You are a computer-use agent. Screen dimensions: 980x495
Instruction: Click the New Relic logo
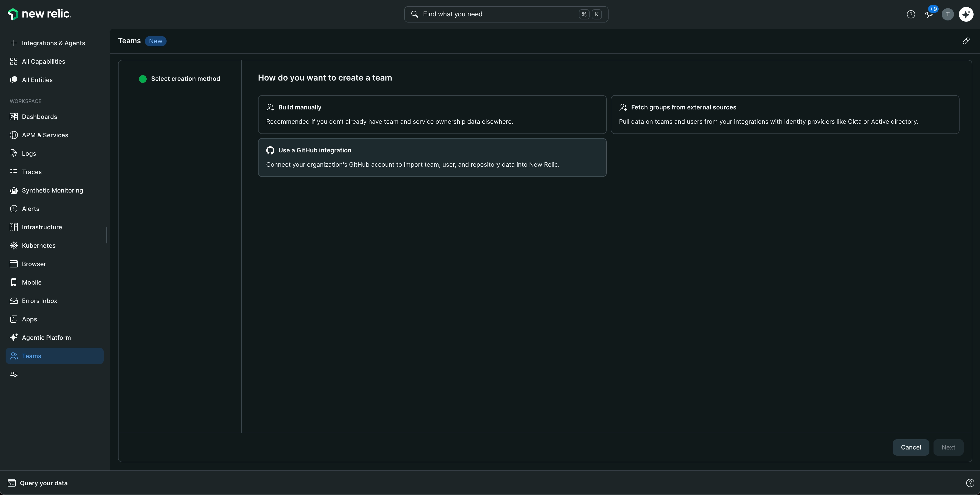tap(39, 14)
